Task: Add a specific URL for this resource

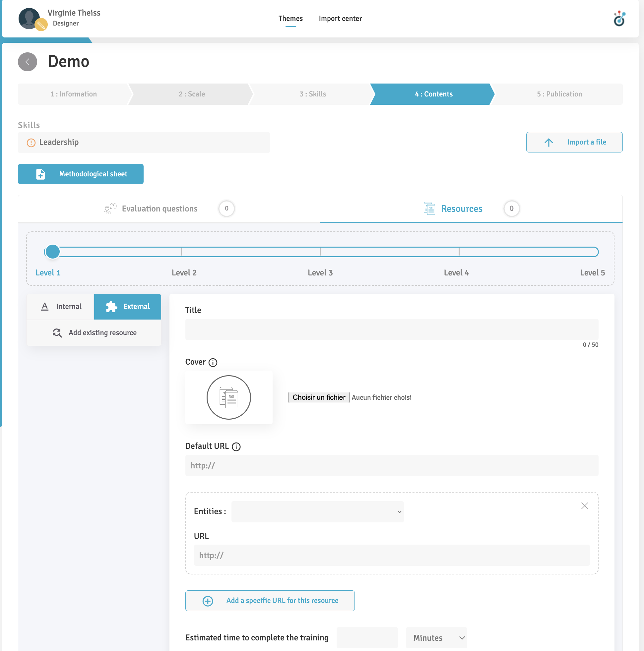Action: click(x=270, y=601)
